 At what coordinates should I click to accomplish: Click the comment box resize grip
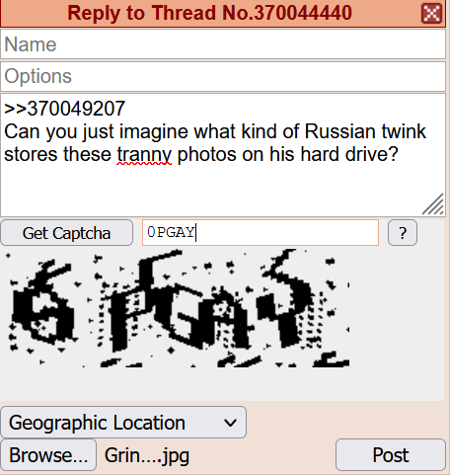click(433, 204)
